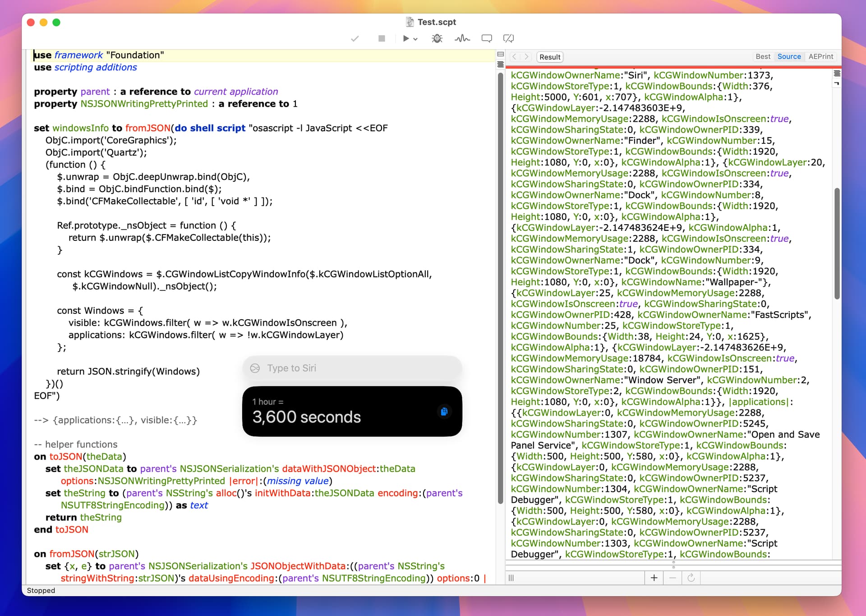Click the 'use scripting additions' line
This screenshot has height=616, width=866.
pos(85,67)
